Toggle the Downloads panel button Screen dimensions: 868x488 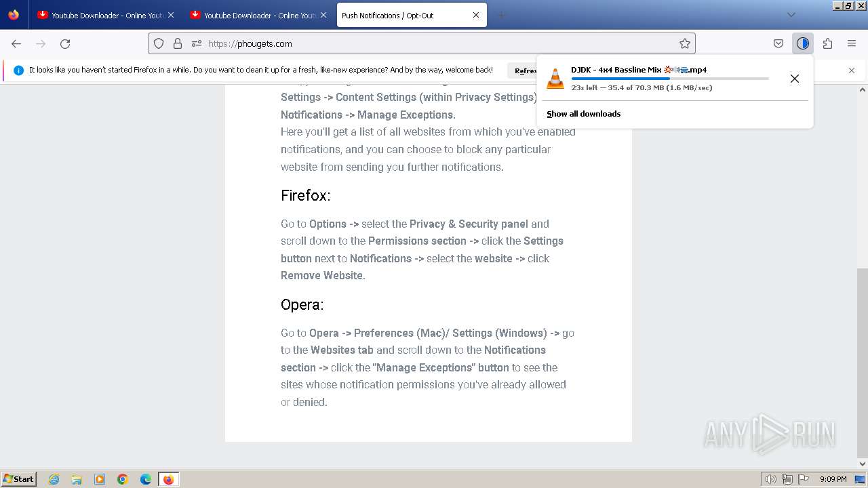[803, 43]
